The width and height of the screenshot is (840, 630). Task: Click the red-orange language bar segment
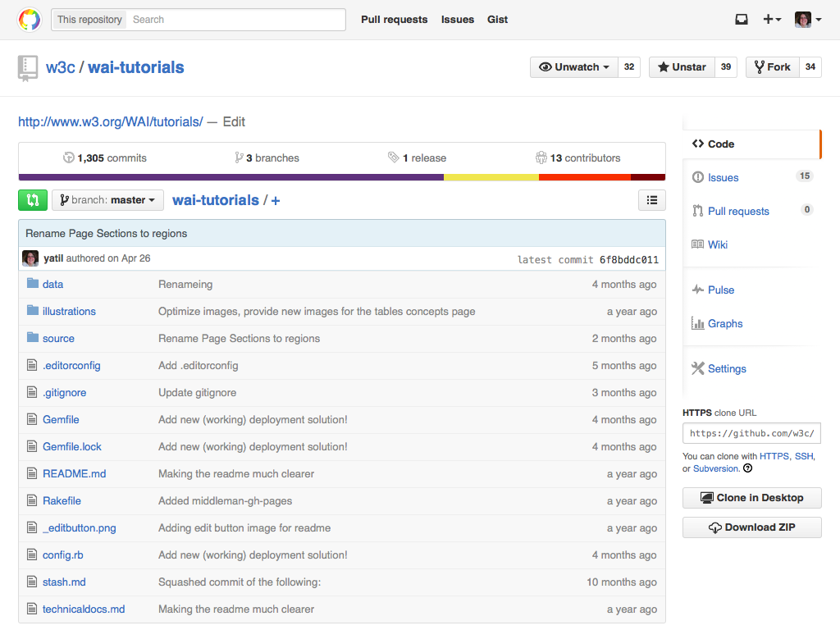585,177
